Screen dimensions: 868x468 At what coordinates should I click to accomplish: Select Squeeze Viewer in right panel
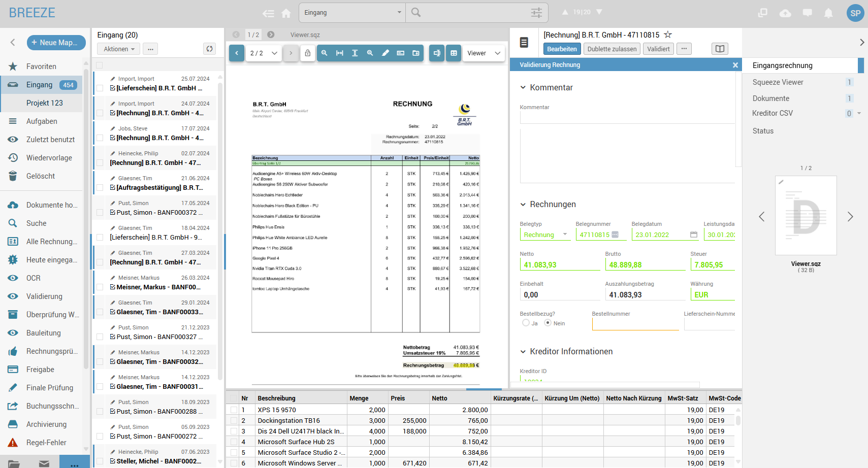(x=778, y=82)
